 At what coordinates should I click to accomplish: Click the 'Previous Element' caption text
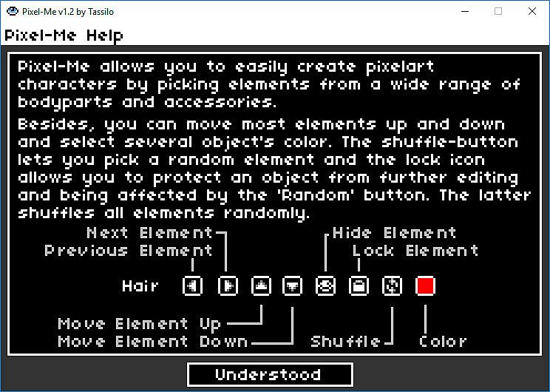tap(129, 251)
